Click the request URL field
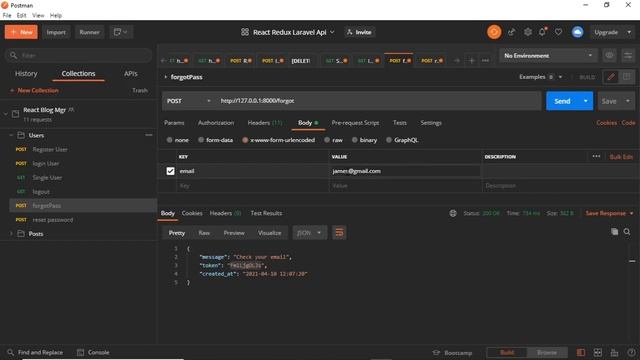Screen dimensions: 640x360 pyautogui.click(x=379, y=101)
